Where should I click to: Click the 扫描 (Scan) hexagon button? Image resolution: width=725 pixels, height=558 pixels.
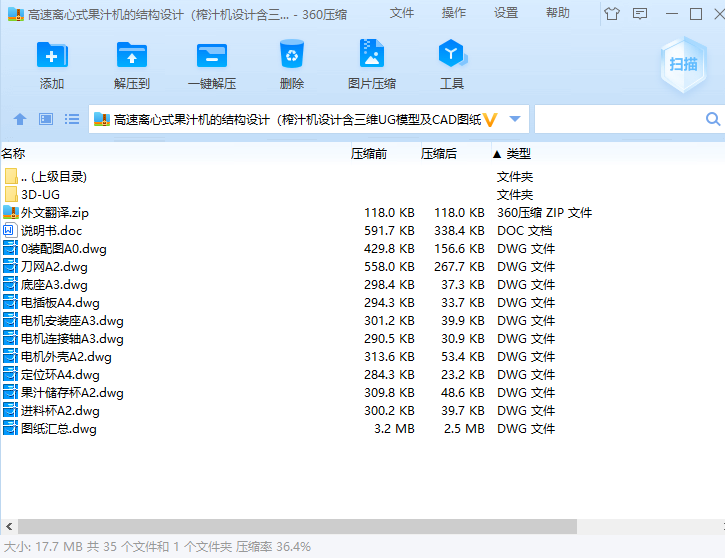[684, 64]
